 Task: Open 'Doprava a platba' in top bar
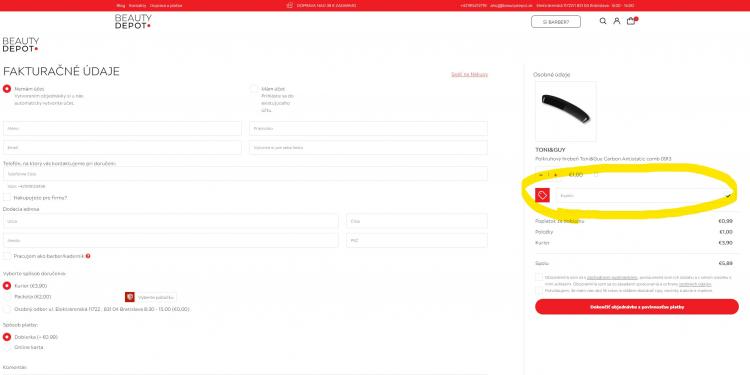(166, 6)
